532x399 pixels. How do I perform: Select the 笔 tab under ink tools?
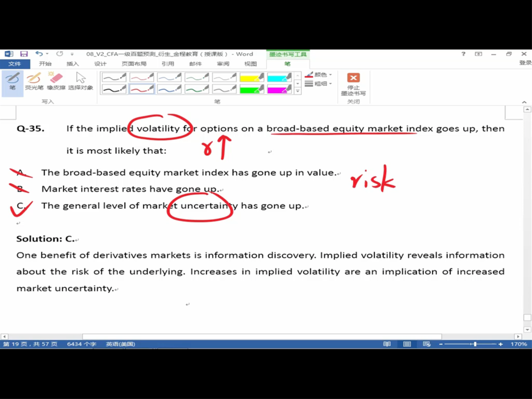point(288,64)
